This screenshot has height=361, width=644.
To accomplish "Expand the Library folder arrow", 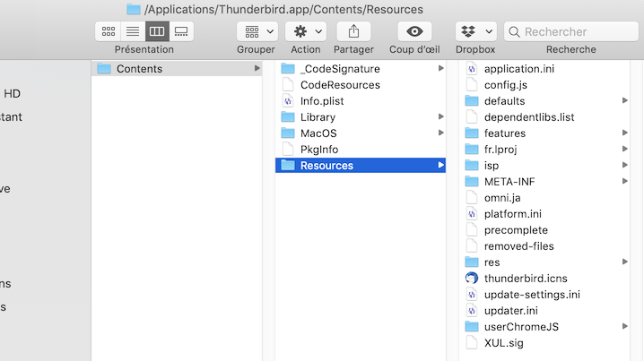I will [440, 117].
